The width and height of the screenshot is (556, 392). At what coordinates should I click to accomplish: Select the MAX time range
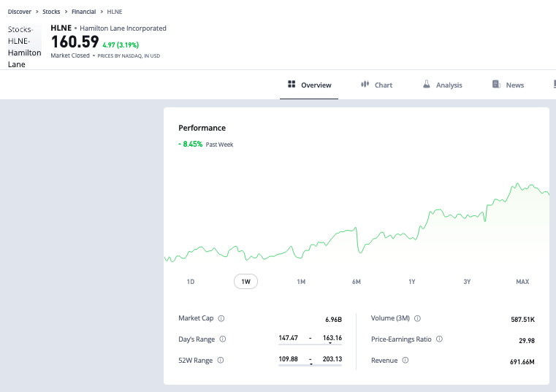[x=522, y=282]
